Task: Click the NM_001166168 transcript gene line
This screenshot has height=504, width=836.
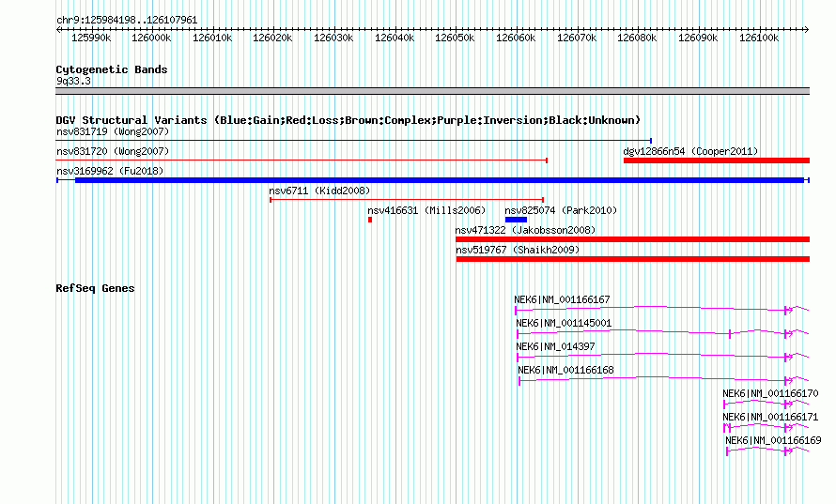Action: tap(664, 380)
